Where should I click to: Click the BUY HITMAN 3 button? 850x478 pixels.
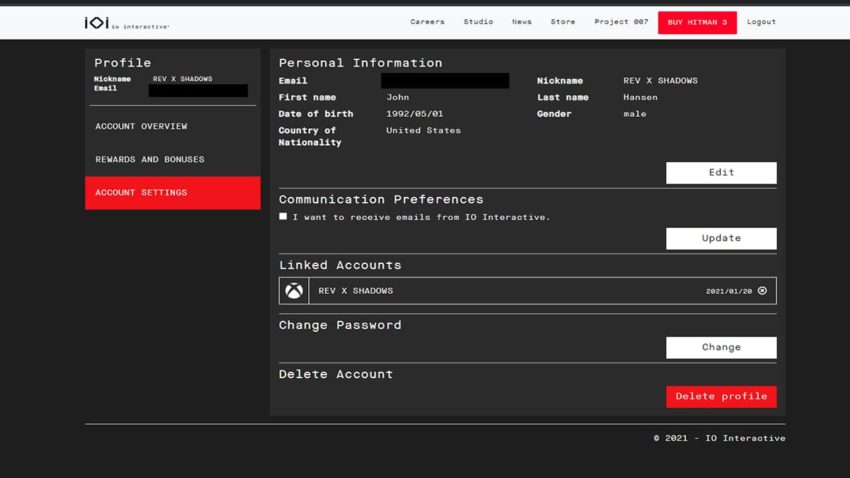[697, 23]
